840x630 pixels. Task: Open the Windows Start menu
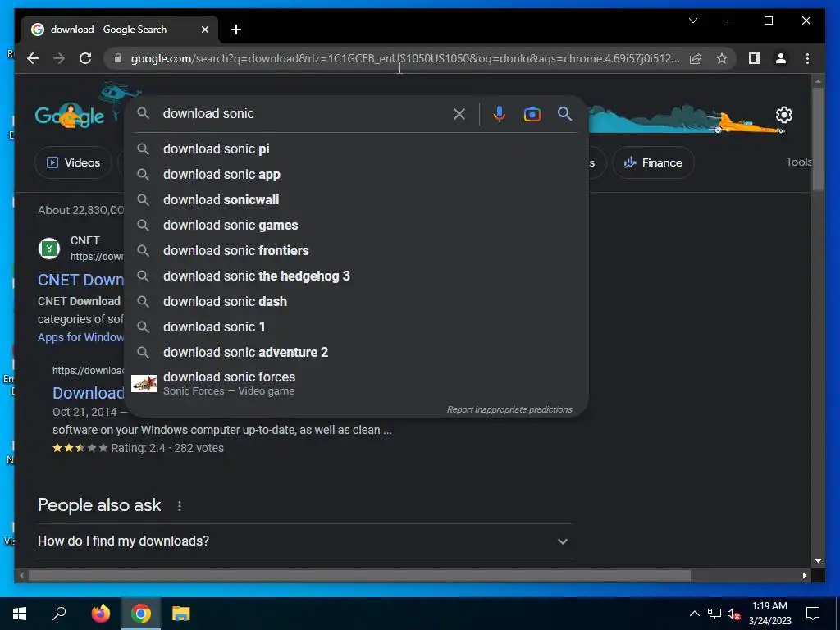point(20,614)
